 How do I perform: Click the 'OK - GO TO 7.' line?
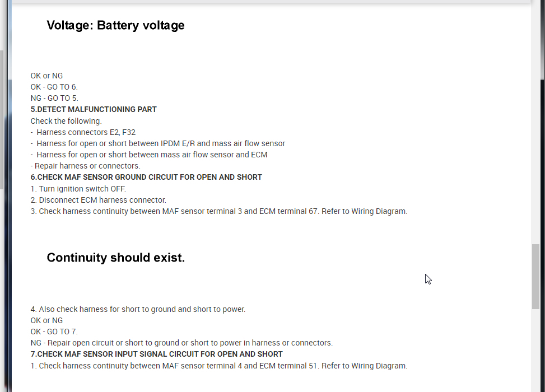tap(54, 332)
